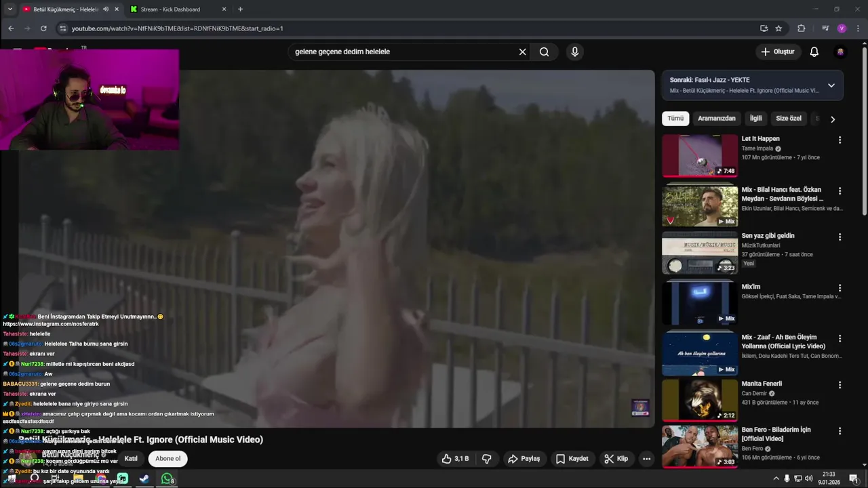
Task: Open Chrome three-dot menu
Action: tap(858, 28)
